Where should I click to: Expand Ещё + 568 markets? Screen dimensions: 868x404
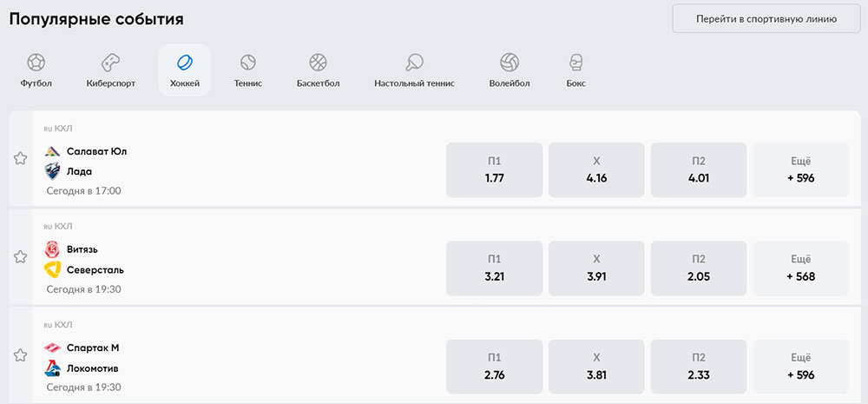800,268
